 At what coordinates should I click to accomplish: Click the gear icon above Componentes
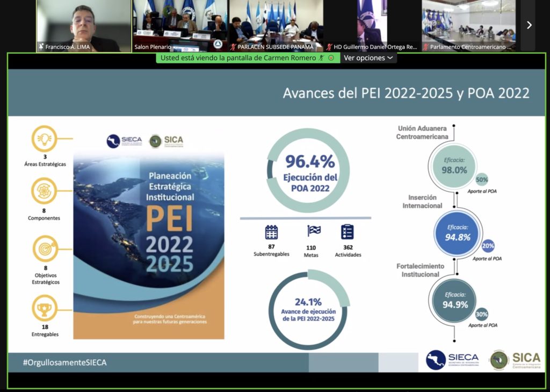click(x=44, y=191)
